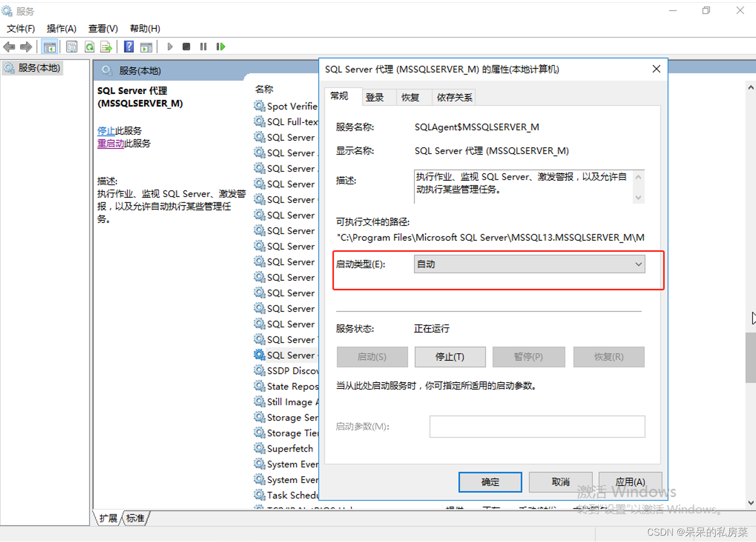Click the gear icon beside State Repository
This screenshot has width=756, height=542.
click(259, 386)
